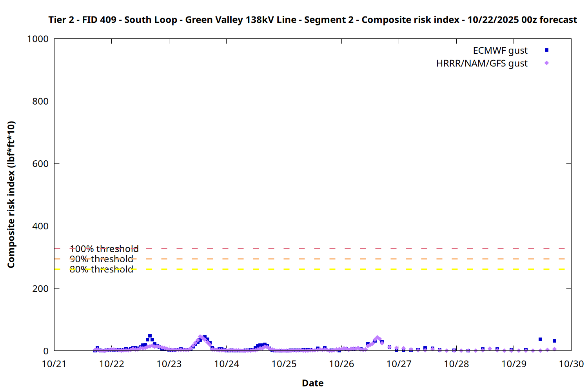
Task: Select the 80% threshold label
Action: pyautogui.click(x=102, y=269)
